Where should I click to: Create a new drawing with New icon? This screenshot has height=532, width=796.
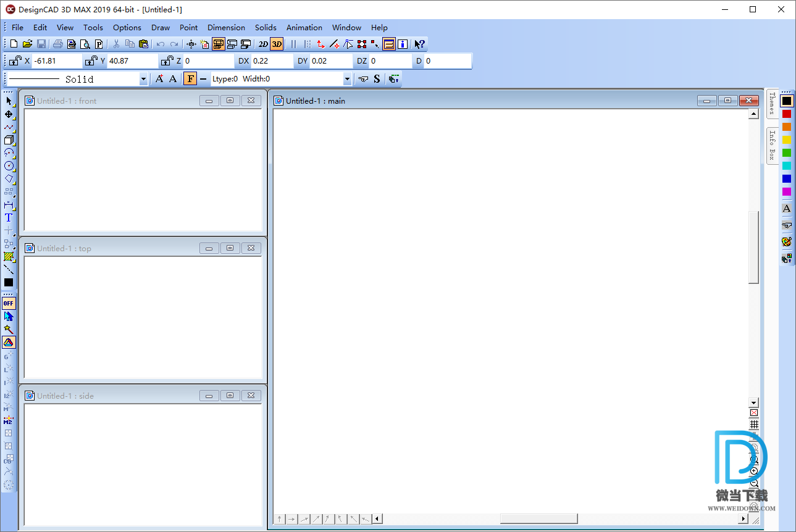(14, 44)
